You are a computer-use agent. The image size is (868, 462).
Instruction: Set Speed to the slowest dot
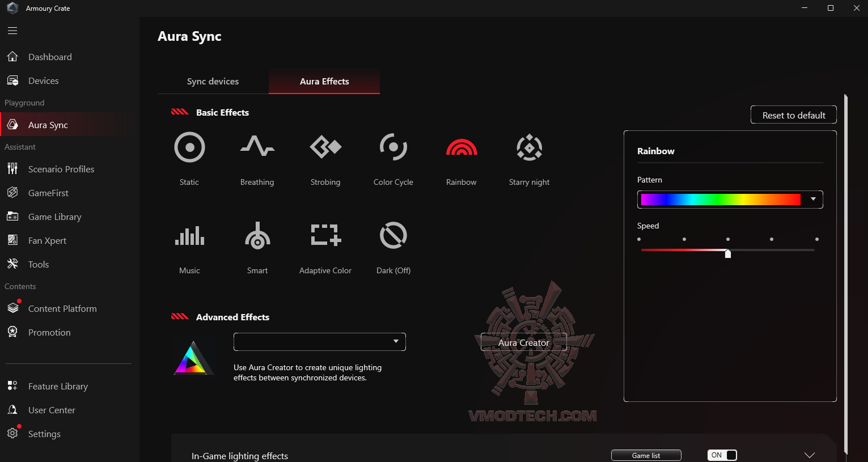tap(639, 239)
